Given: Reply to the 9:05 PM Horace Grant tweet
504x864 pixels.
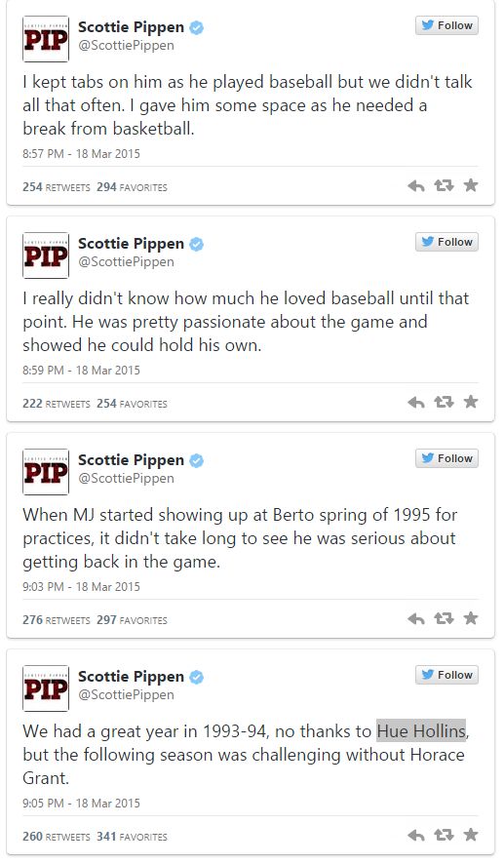Looking at the screenshot, I should pyautogui.click(x=416, y=836).
